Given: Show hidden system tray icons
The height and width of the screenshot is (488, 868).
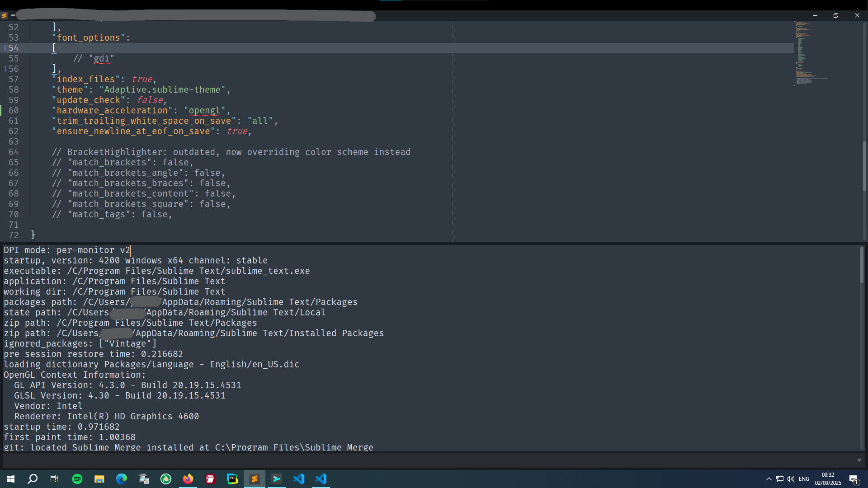Looking at the screenshot, I should pos(769,479).
